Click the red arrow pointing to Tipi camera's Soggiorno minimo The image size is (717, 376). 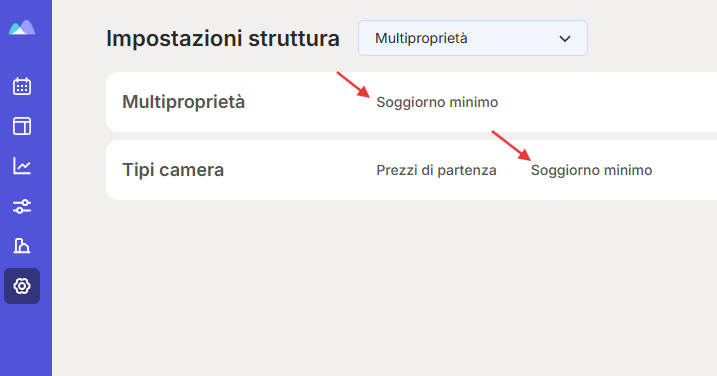pos(511,145)
